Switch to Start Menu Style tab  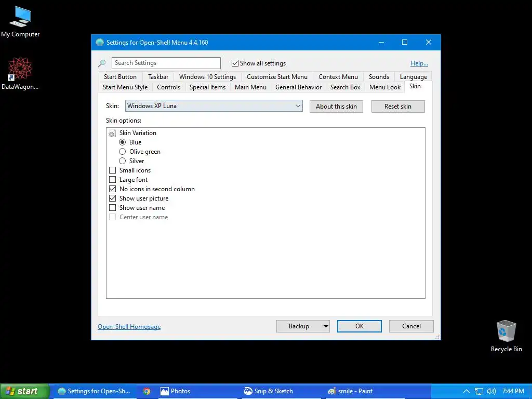point(125,87)
